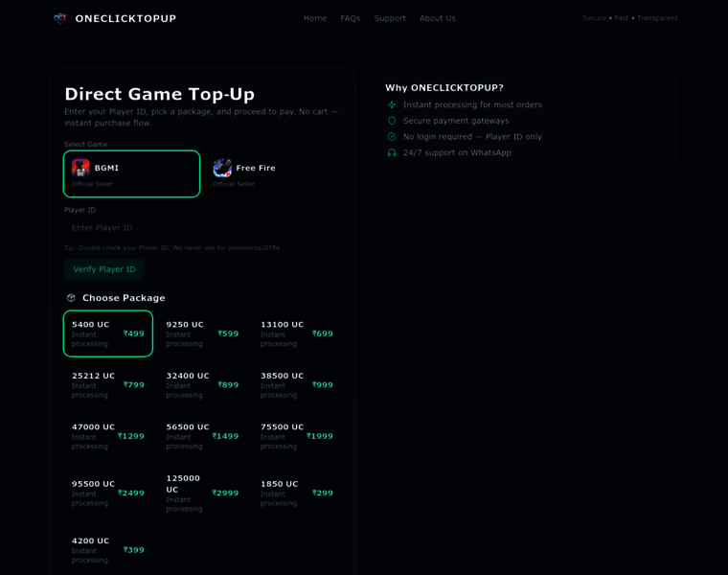
Task: Go to the Support page
Action: (x=390, y=18)
